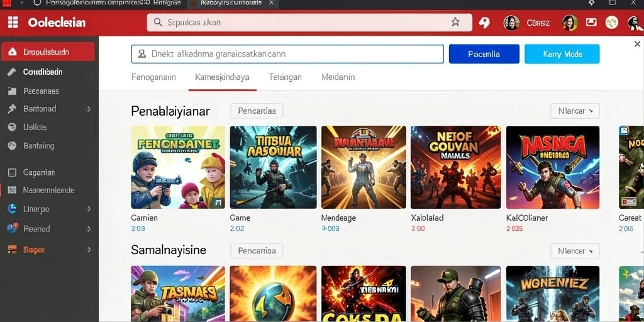Click the globe icon next to Ualicis
The height and width of the screenshot is (322, 644).
click(12, 127)
